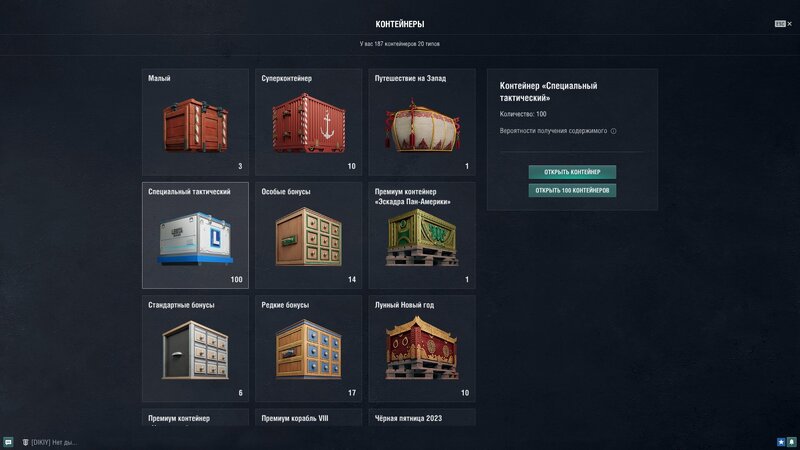Screen dimensions: 800x450
Task: Select the Малый container crate
Action: click(x=195, y=122)
